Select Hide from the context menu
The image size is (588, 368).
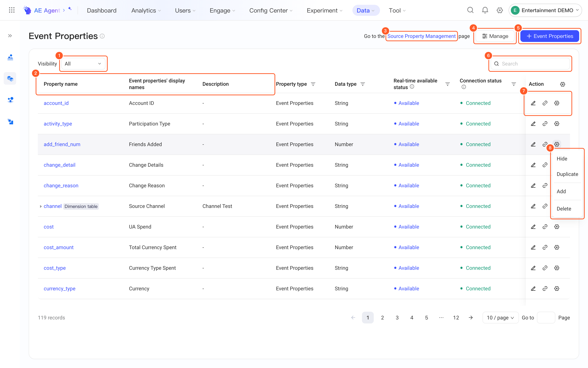pos(562,159)
